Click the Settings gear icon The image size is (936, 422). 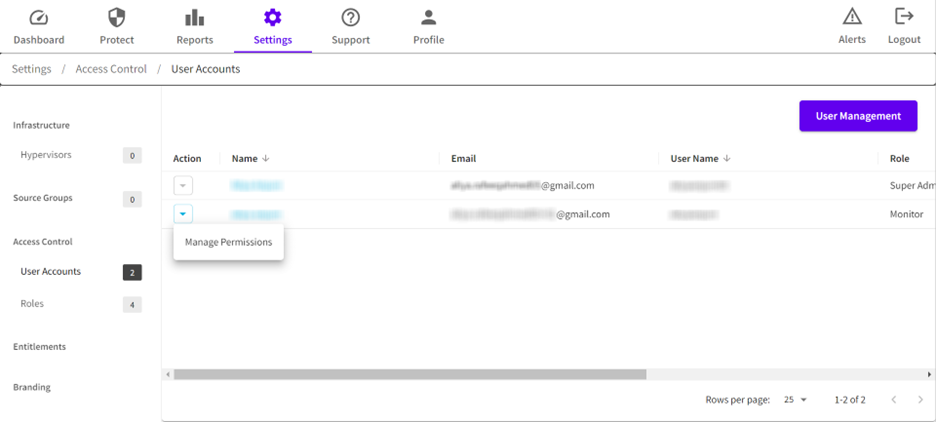click(273, 17)
